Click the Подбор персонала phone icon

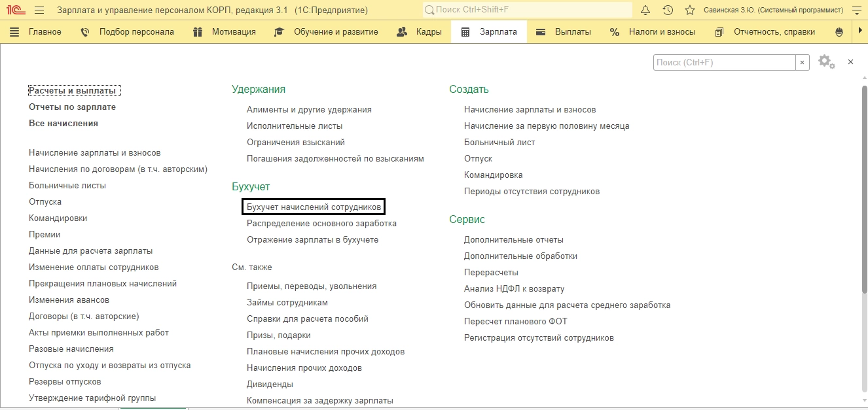point(85,32)
